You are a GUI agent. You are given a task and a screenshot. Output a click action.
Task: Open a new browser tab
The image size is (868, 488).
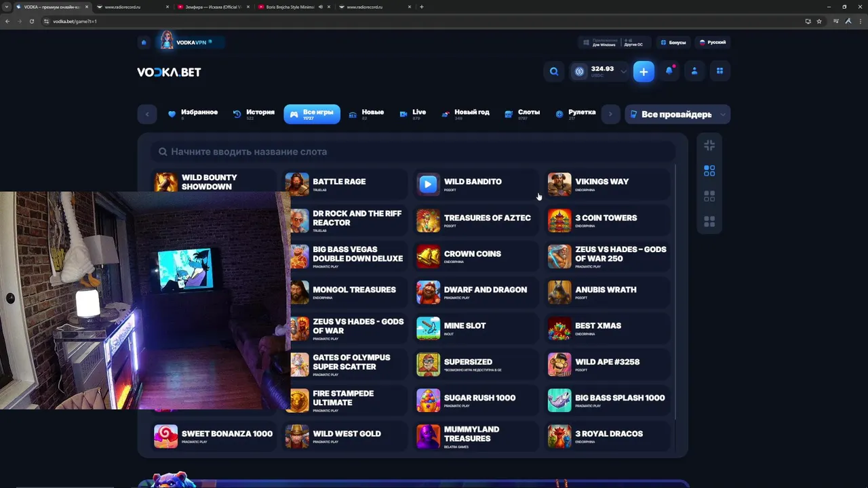point(422,7)
